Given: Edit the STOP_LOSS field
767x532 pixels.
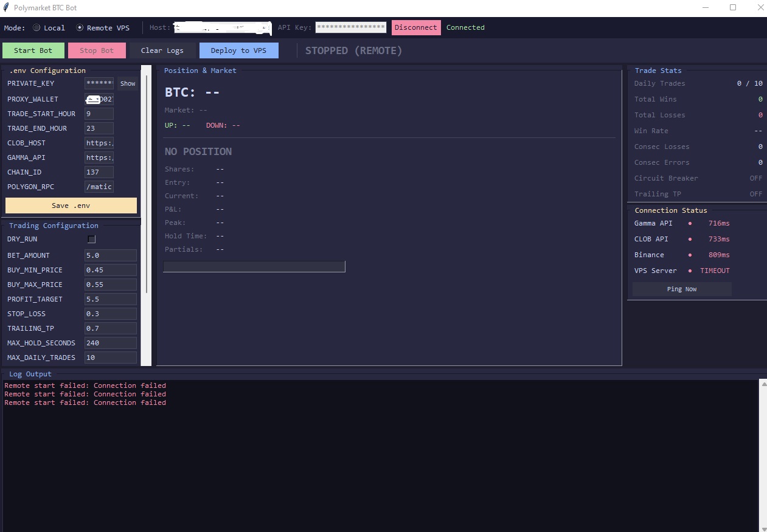Looking at the screenshot, I should (x=111, y=314).
